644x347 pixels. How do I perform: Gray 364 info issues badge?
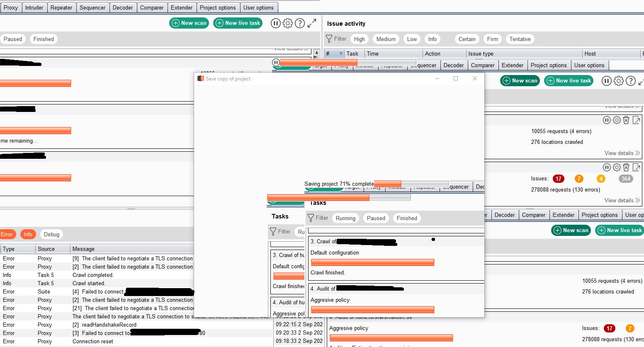pyautogui.click(x=626, y=179)
